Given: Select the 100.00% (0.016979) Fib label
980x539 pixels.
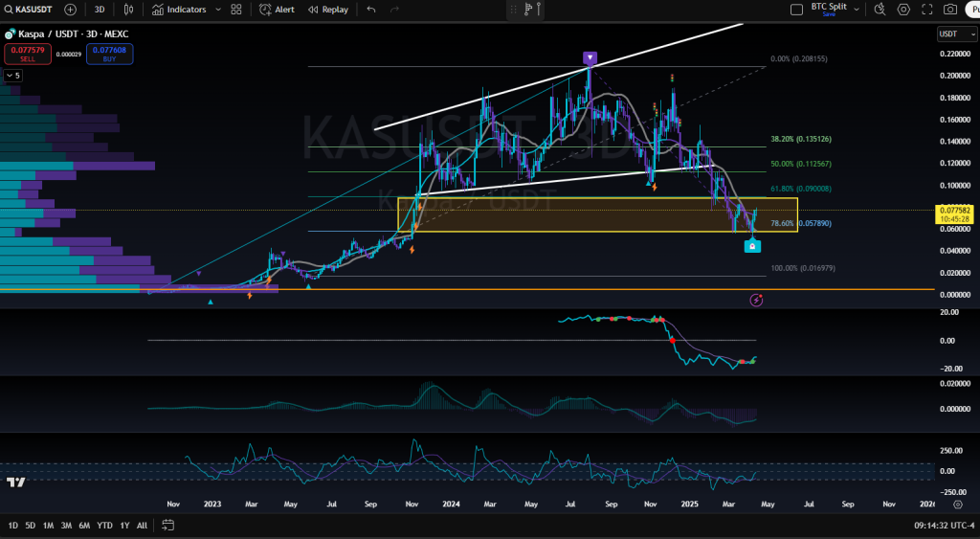Looking at the screenshot, I should [x=803, y=268].
